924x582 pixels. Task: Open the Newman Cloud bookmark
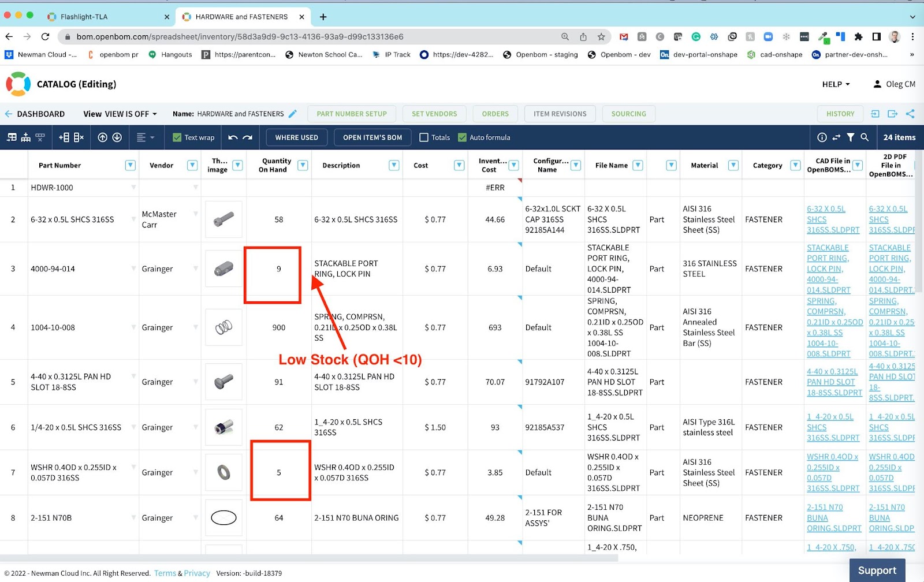tap(40, 55)
